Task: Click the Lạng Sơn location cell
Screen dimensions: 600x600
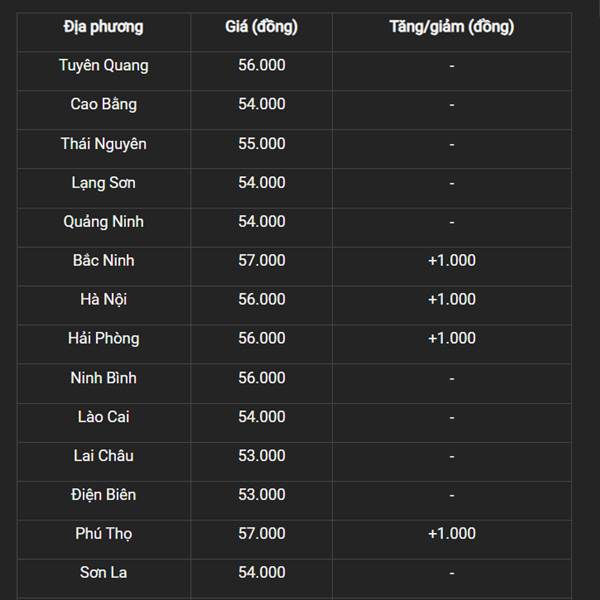Action: 104,183
